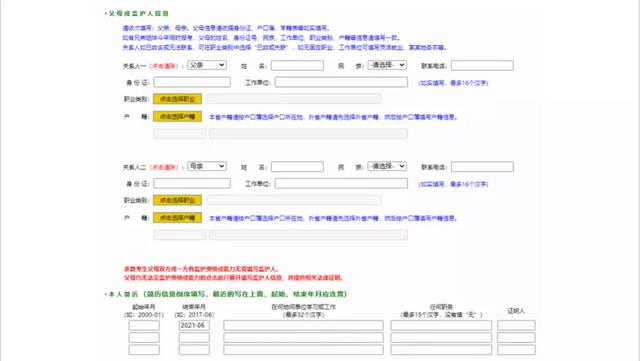The image size is (640, 361).
Task: Click the second-row 任何地何单位学习或工作 field
Action: [303, 337]
